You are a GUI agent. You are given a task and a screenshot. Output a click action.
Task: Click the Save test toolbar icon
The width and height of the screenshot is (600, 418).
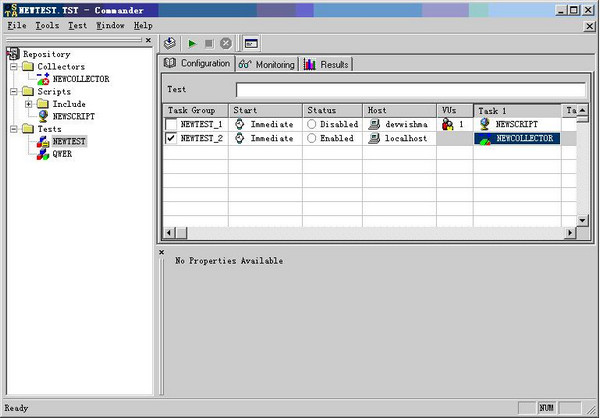(x=170, y=43)
